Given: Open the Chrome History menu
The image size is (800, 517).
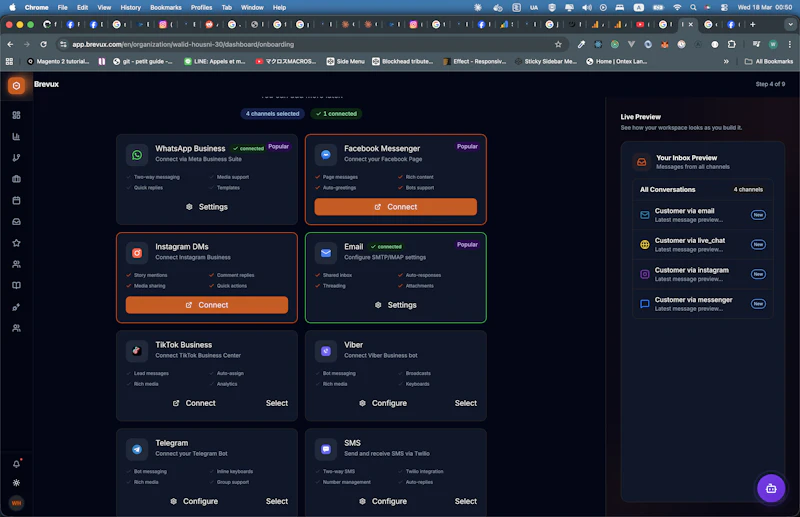Looking at the screenshot, I should pyautogui.click(x=130, y=8).
